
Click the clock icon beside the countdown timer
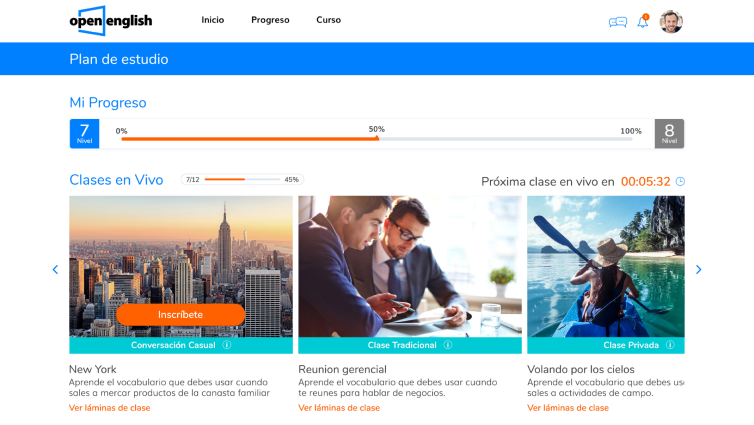[680, 181]
